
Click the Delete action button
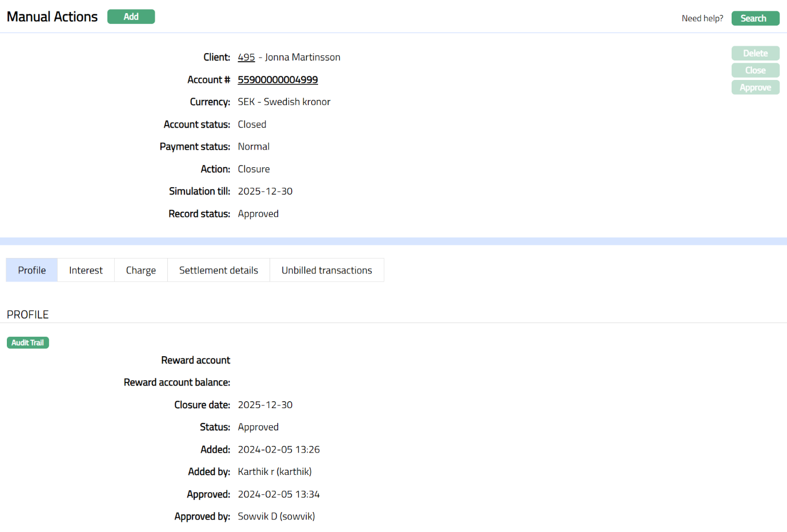tap(755, 53)
